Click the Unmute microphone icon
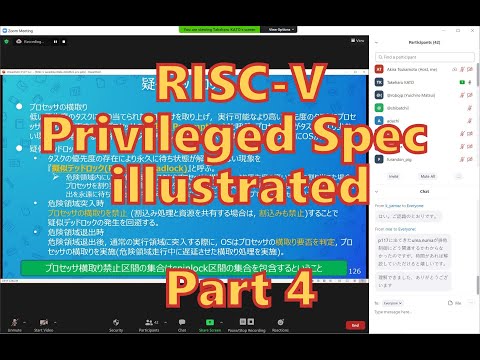The height and width of the screenshot is (360, 480). click(14, 322)
